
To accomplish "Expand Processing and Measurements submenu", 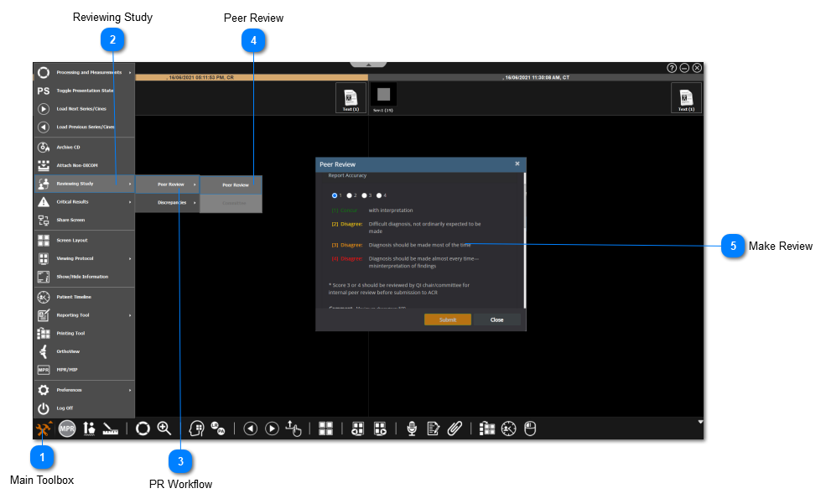I will pos(84,73).
